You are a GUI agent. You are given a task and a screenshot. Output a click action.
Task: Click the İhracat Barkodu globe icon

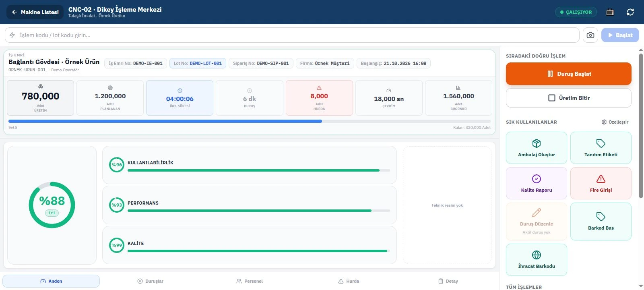pyautogui.click(x=537, y=255)
